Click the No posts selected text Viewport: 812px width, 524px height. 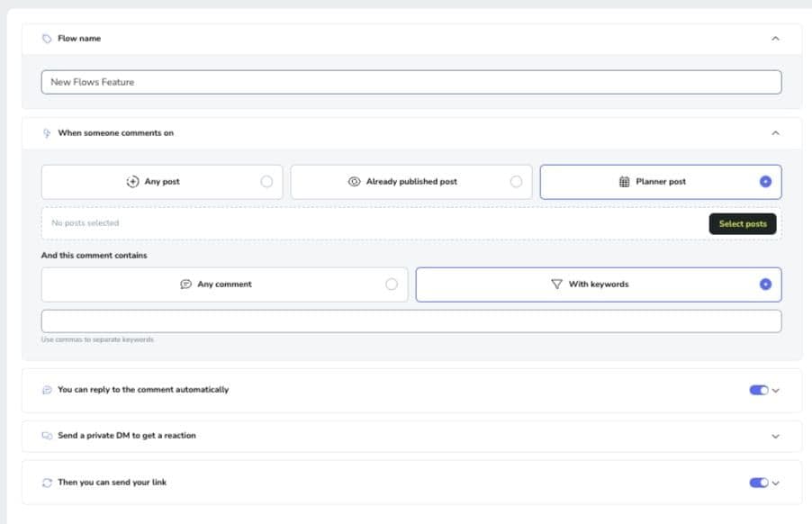click(x=85, y=223)
